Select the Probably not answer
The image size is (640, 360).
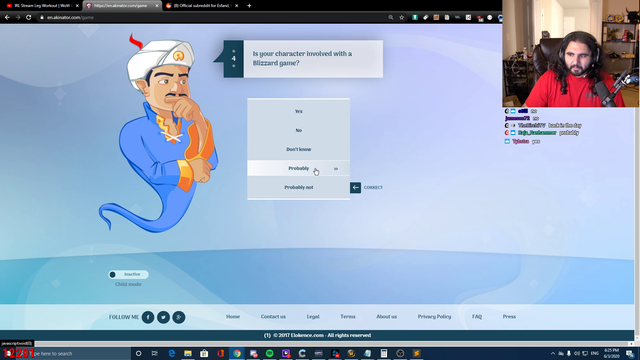[x=298, y=187]
